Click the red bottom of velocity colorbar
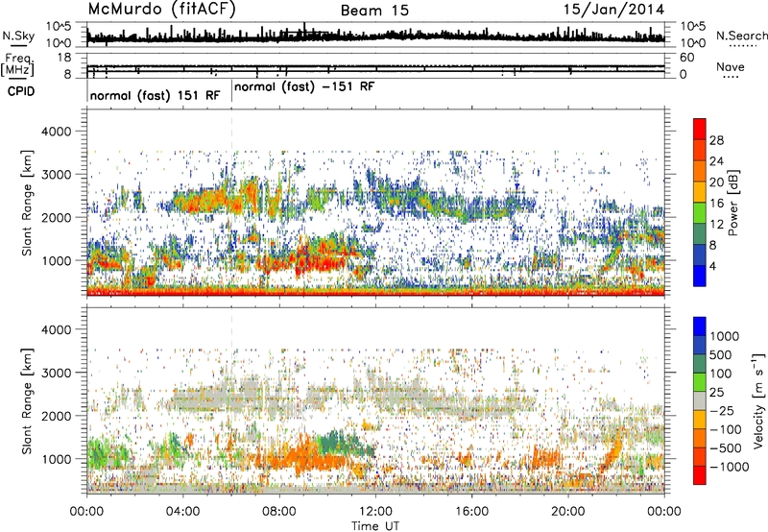Viewport: 768px width, 532px height. (x=700, y=475)
